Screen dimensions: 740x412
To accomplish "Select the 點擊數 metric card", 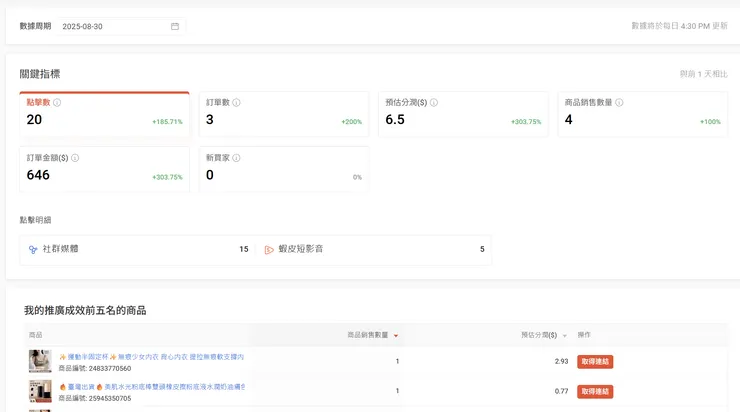I will coord(104,114).
